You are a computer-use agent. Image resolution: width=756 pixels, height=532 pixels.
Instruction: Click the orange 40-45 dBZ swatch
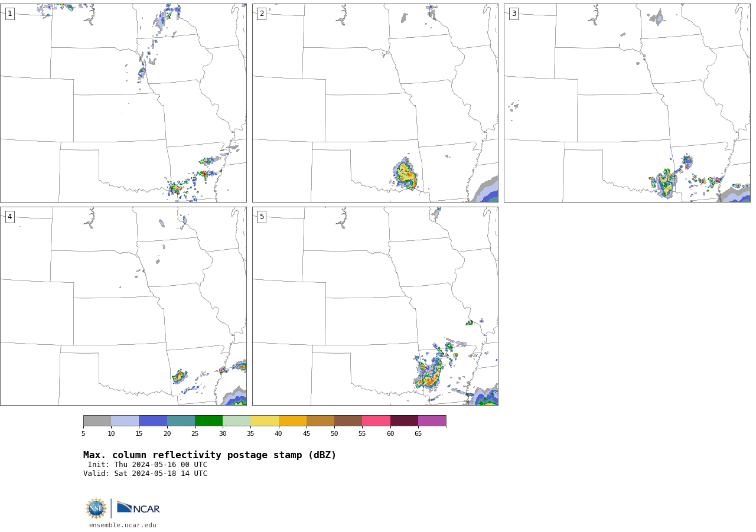coord(293,421)
